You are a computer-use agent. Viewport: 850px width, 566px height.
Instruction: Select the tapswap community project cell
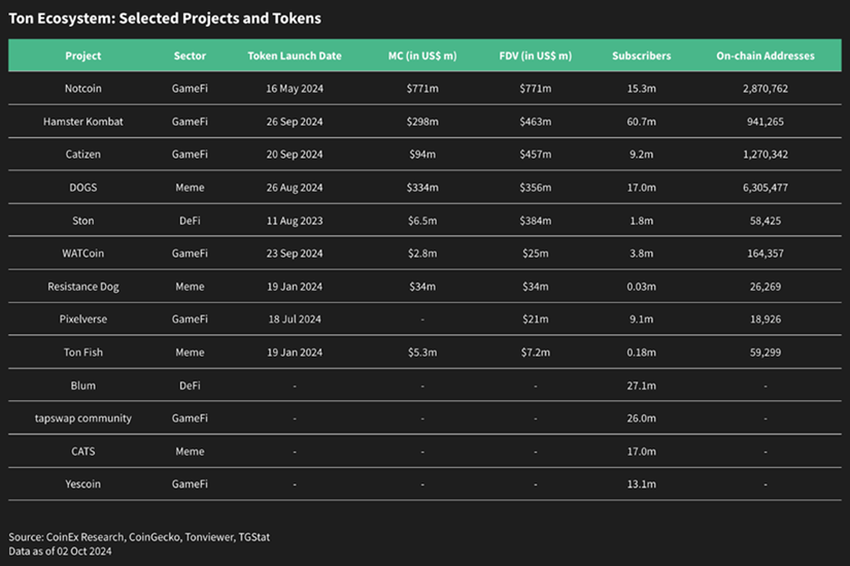click(83, 418)
